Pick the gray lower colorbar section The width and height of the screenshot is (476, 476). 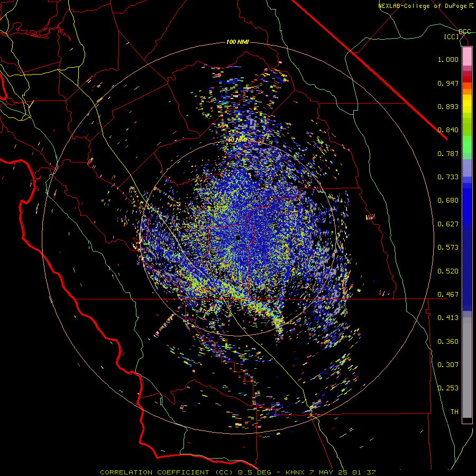coord(467,368)
